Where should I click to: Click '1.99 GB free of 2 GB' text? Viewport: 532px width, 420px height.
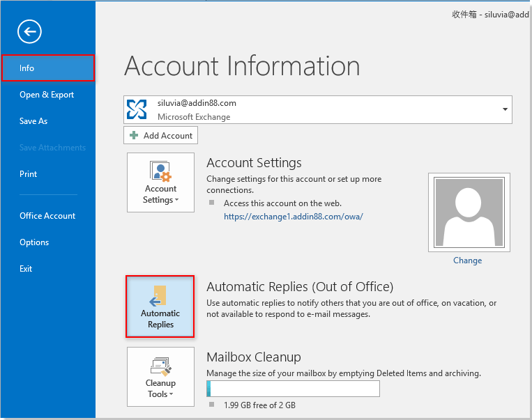pyautogui.click(x=259, y=405)
